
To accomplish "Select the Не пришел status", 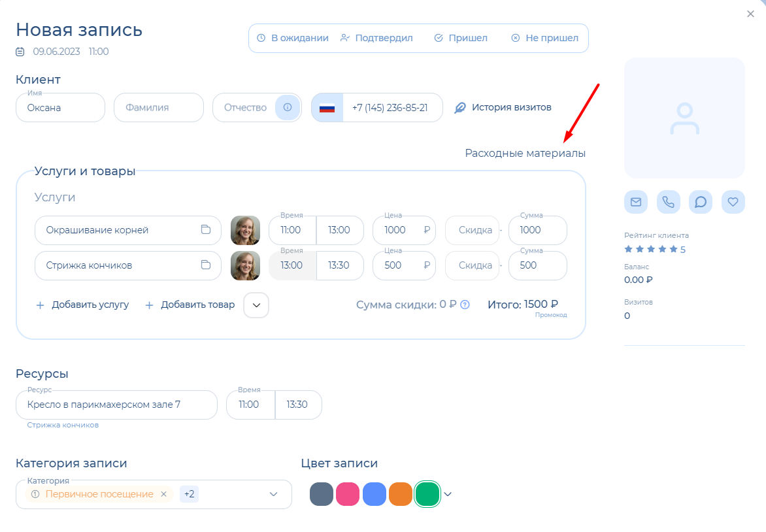I will (x=544, y=38).
